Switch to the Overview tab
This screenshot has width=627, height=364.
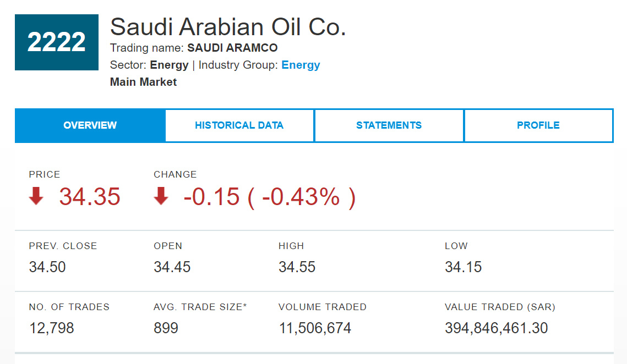point(90,125)
